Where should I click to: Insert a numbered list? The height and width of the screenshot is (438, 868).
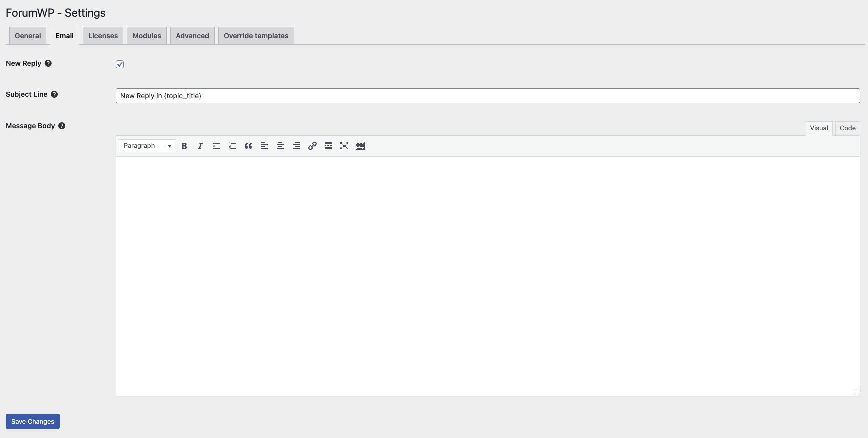(x=232, y=146)
